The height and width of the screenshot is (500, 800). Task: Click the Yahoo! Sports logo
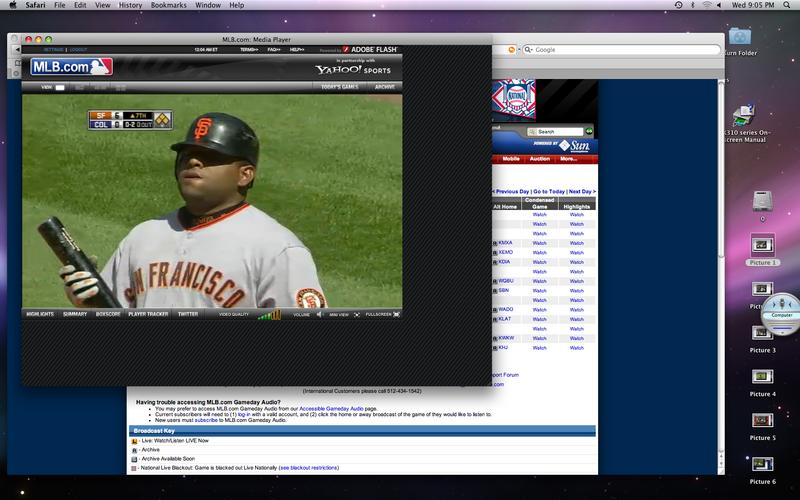tap(353, 70)
